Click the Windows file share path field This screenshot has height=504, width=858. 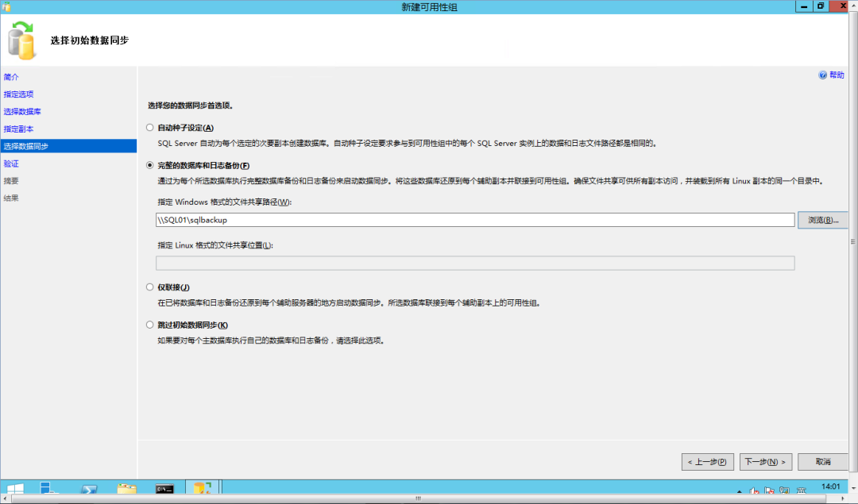pyautogui.click(x=475, y=220)
